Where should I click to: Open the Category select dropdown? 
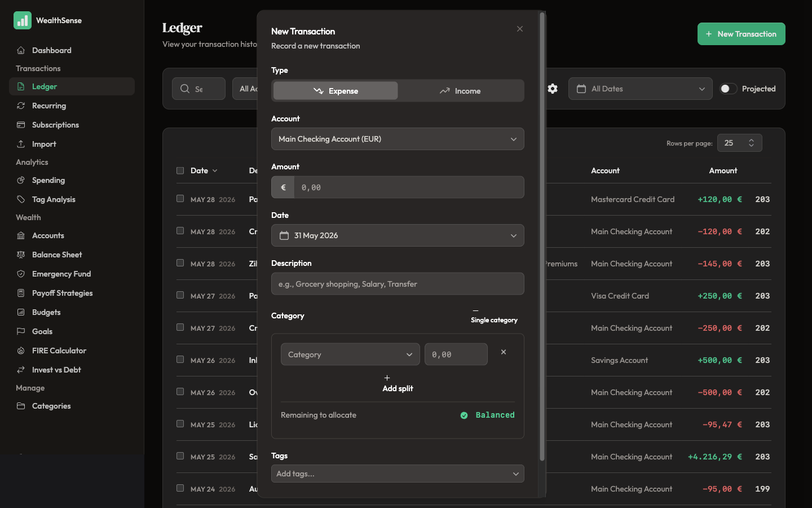pos(350,354)
